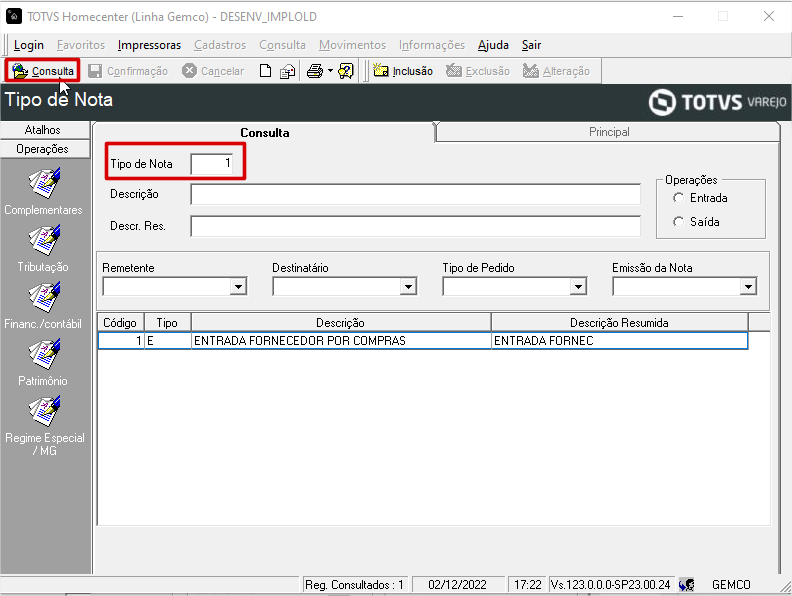The height and width of the screenshot is (596, 792).
Task: Click the app icon in title bar
Action: (x=14, y=16)
